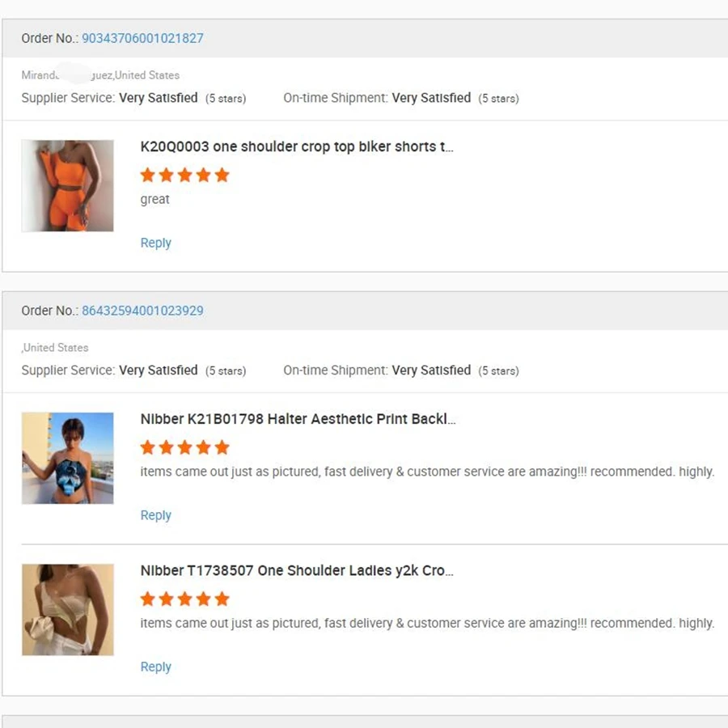The width and height of the screenshot is (728, 728).
Task: Click the orange biker shorts set thumbnail
Action: click(67, 185)
